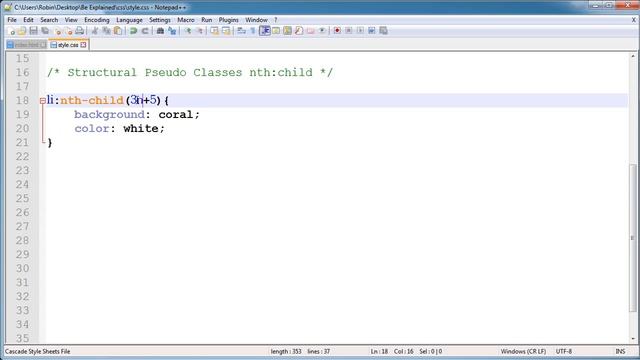Viewport: 640px width, 360px height.
Task: Click Run macro multiple times icon
Action: [x=371, y=31]
